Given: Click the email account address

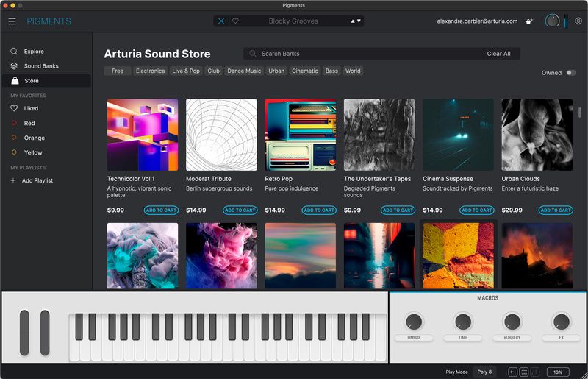Looking at the screenshot, I should click(477, 21).
